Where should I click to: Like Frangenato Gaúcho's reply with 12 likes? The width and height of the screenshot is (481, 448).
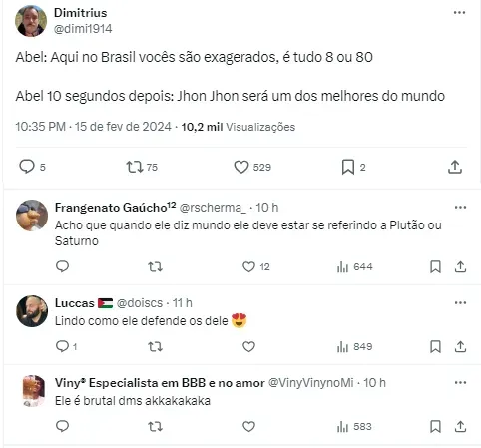tap(248, 266)
